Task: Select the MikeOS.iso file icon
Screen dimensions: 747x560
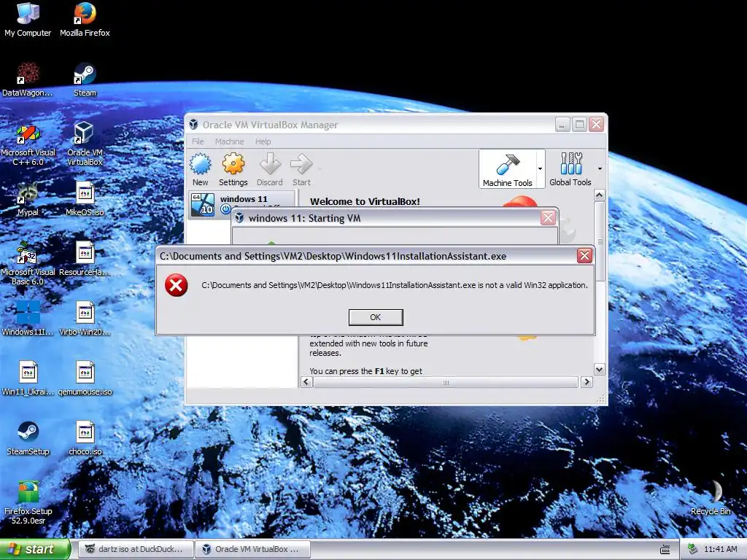Action: (x=85, y=199)
